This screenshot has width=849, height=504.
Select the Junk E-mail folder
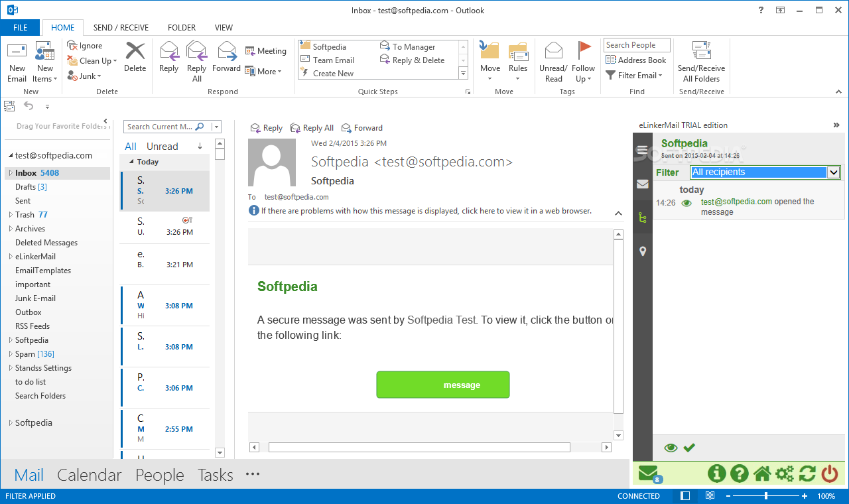click(36, 298)
